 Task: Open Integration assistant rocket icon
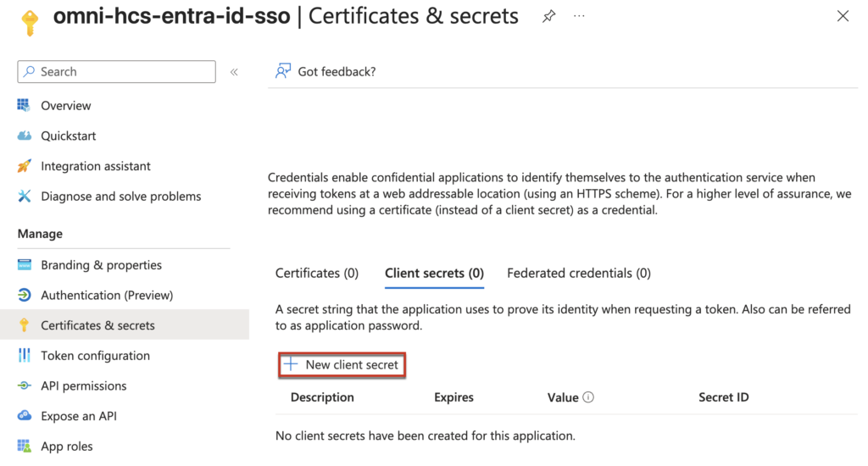[24, 166]
